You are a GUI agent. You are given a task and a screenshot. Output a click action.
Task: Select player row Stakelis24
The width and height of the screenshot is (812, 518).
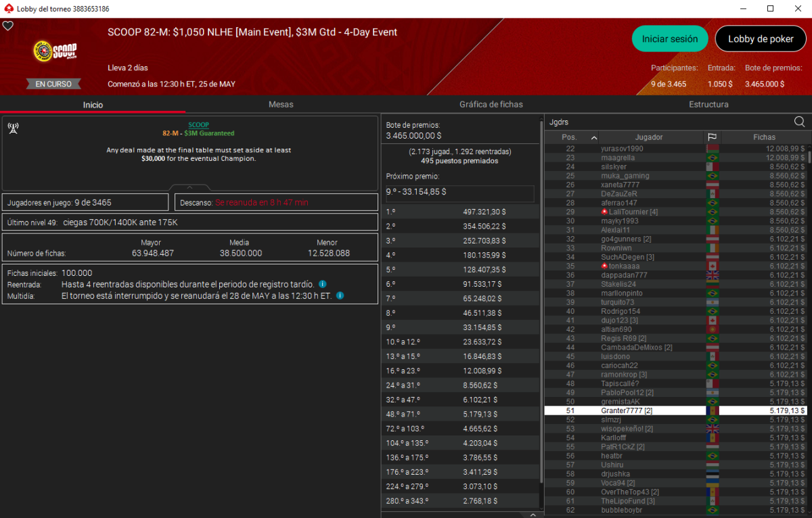(676, 284)
